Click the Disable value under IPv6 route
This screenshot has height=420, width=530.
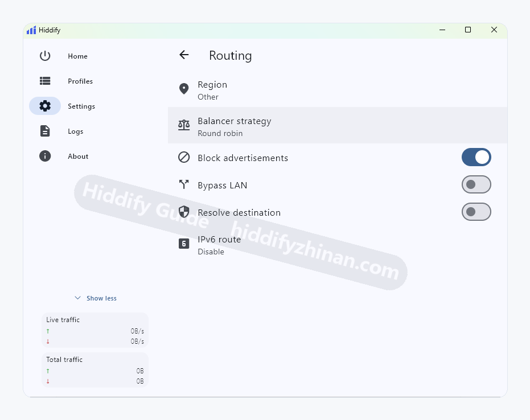(211, 252)
